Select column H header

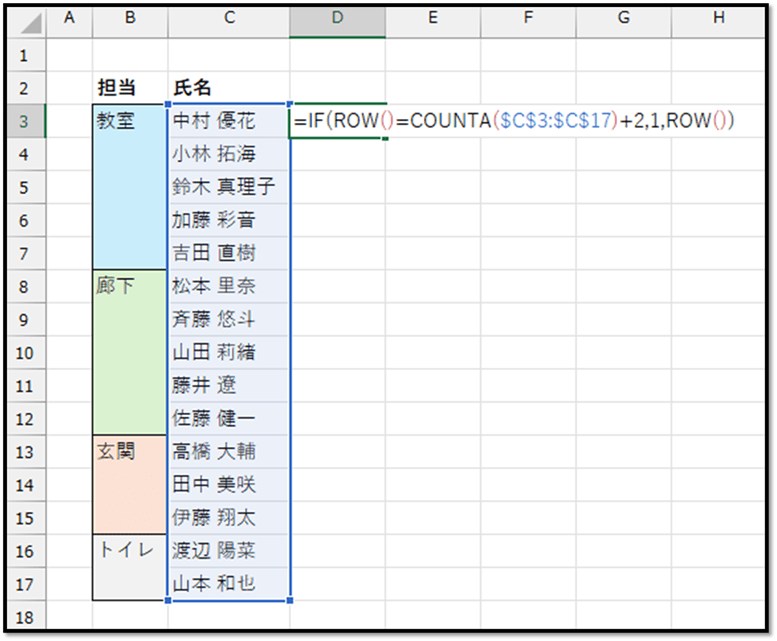(718, 20)
